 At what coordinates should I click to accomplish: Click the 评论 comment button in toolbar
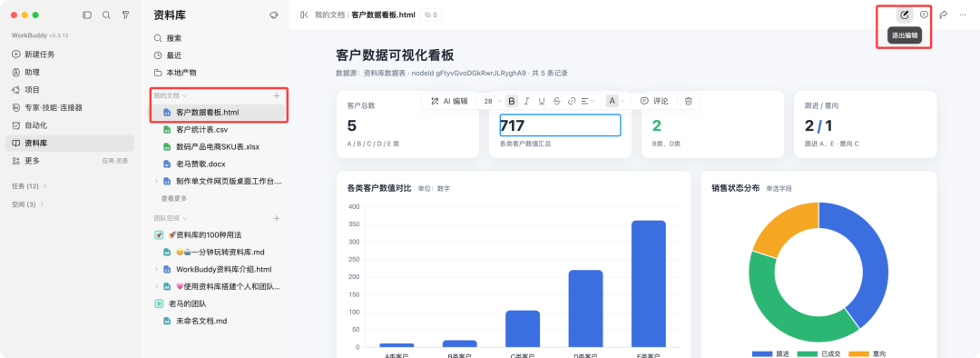coord(654,101)
